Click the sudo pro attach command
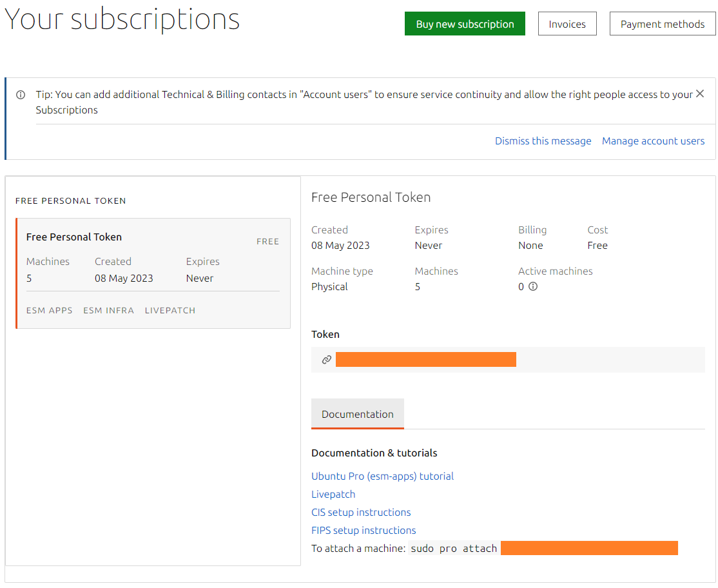This screenshot has width=718, height=588. (453, 549)
